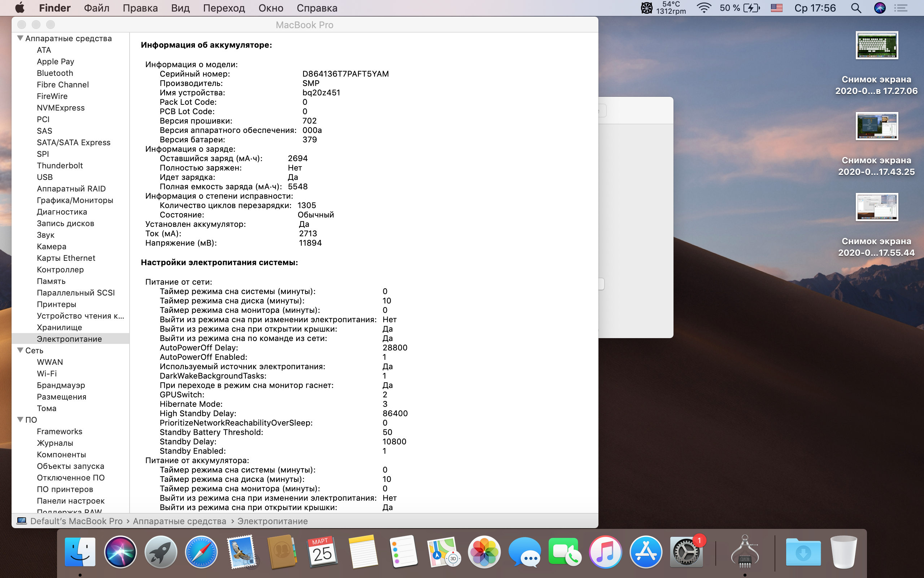Select Память in the sidebar
Viewport: 924px width, 578px height.
click(x=51, y=281)
